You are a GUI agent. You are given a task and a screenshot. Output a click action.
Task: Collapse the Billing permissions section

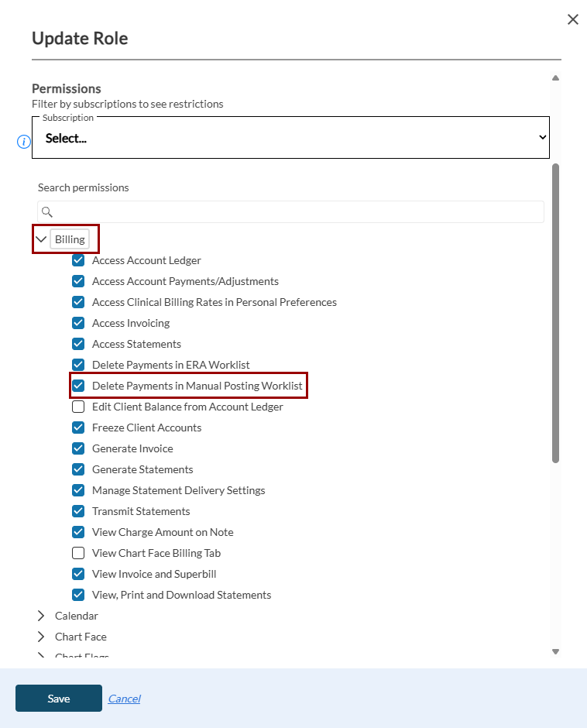point(42,239)
